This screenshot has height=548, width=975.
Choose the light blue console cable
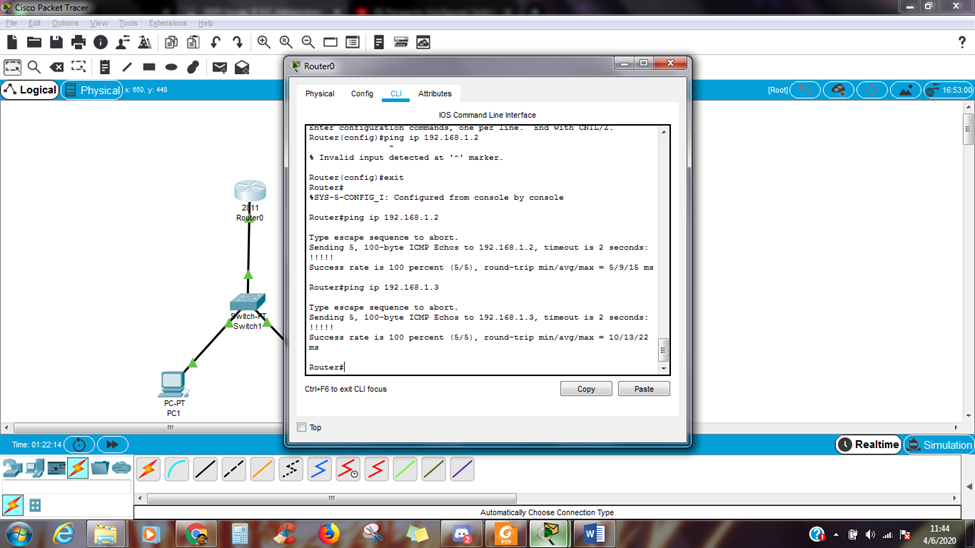[177, 469]
